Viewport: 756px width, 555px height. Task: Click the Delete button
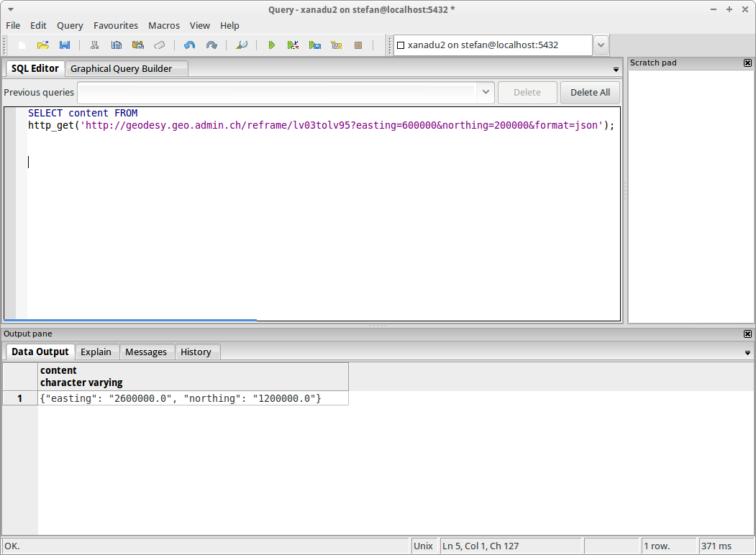pyautogui.click(x=527, y=93)
